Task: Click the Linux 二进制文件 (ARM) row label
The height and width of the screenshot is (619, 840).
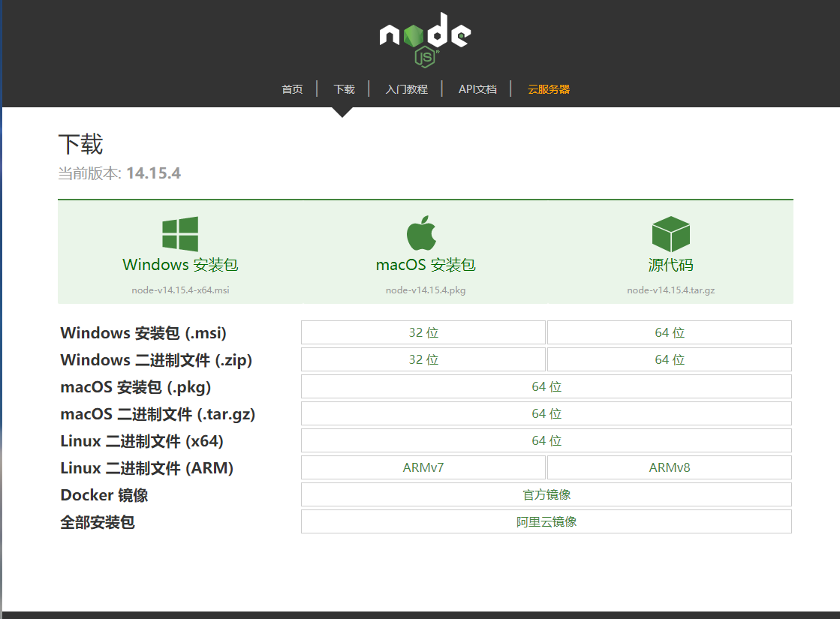Action: 147,468
